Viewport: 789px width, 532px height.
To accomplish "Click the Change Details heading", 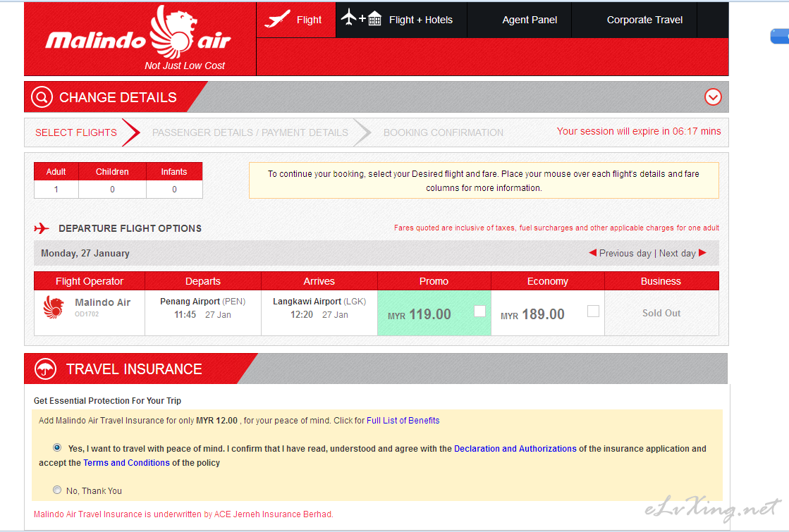I will click(118, 97).
